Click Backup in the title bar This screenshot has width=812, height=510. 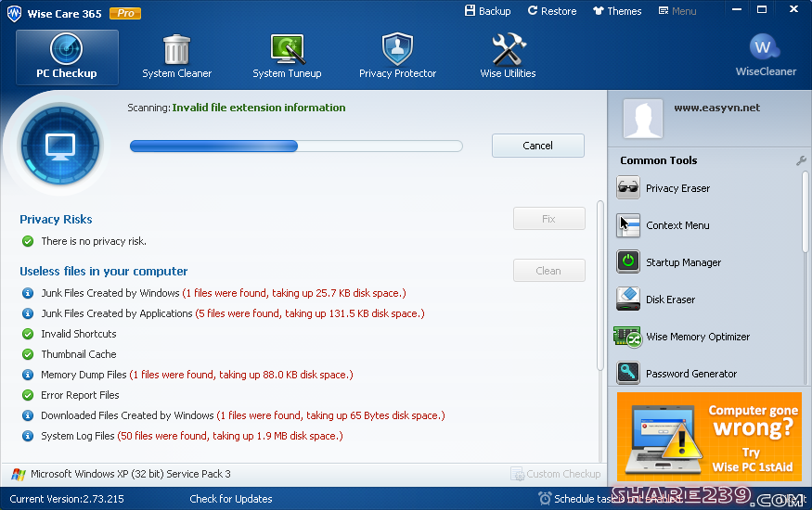click(488, 11)
